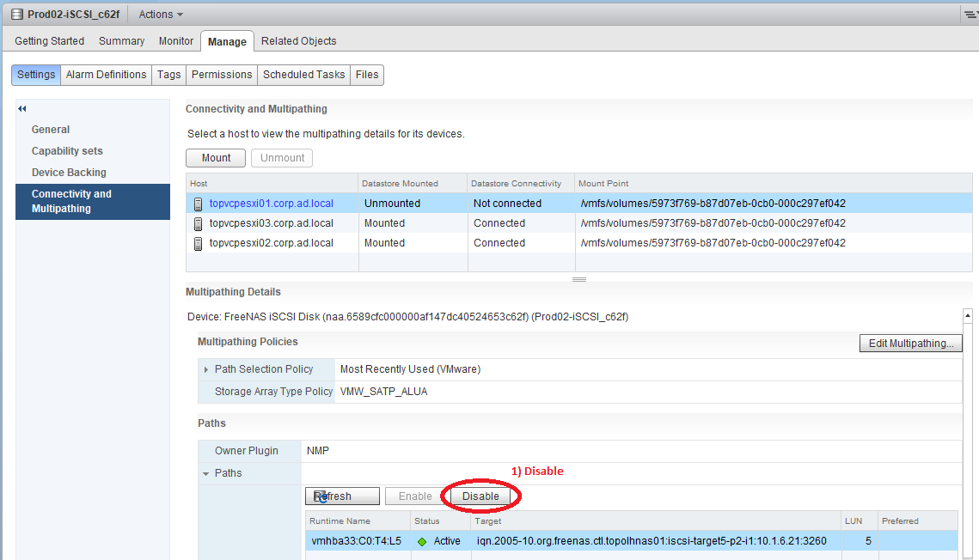Viewport: 979px width, 560px height.
Task: Open the Files sub-tab
Action: [x=366, y=75]
